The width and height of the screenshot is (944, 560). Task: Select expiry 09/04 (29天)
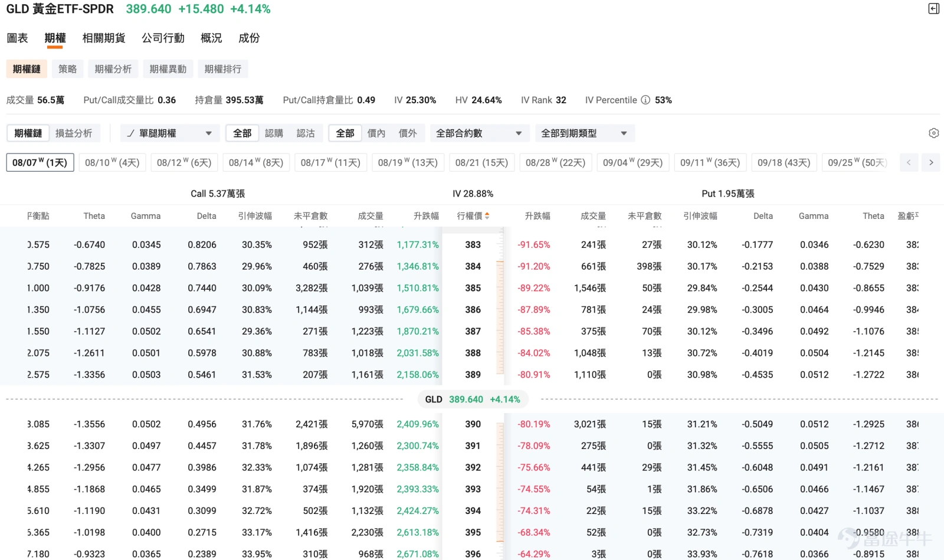[632, 162]
